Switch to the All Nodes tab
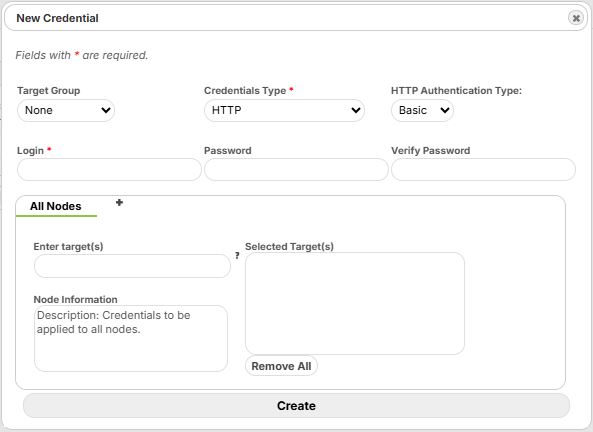Image resolution: width=593 pixels, height=432 pixels. 56,206
